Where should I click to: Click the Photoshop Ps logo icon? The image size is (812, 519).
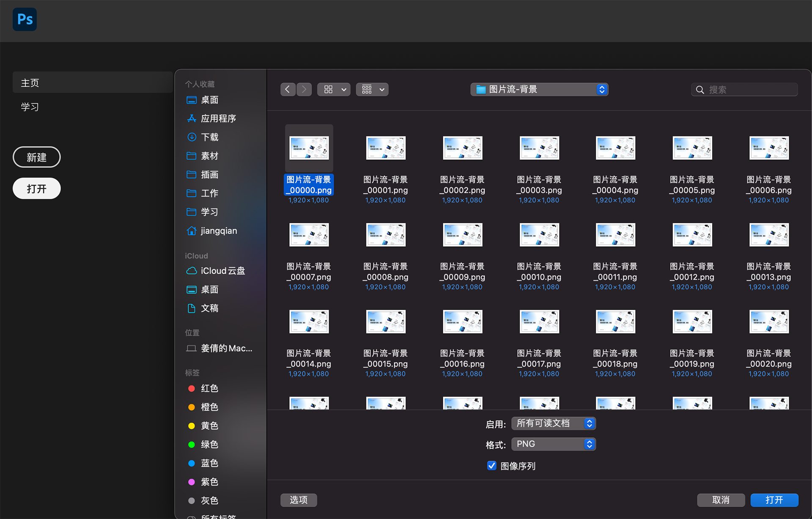(25, 19)
